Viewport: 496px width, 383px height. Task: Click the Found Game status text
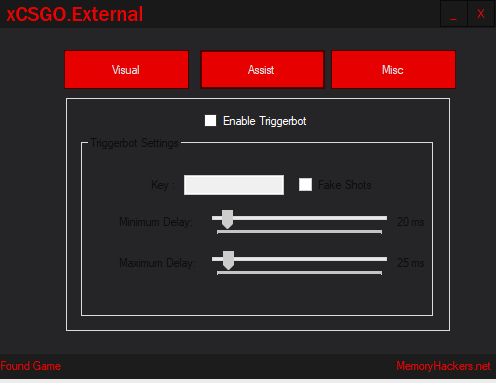pos(31,366)
